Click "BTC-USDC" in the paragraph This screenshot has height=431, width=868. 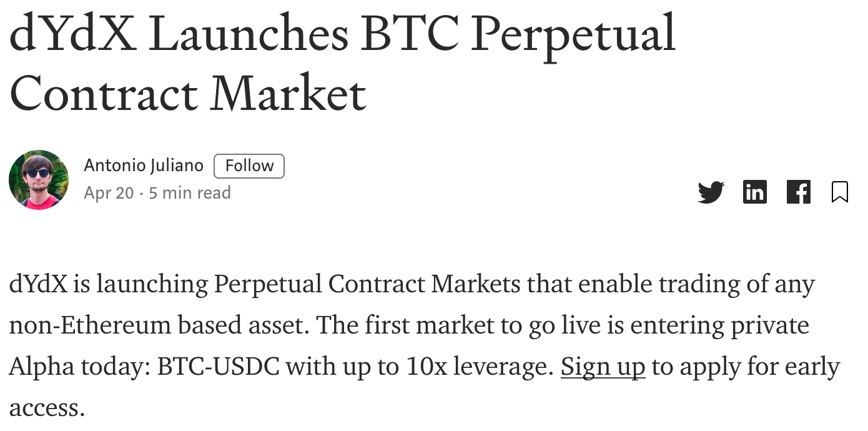point(218,367)
